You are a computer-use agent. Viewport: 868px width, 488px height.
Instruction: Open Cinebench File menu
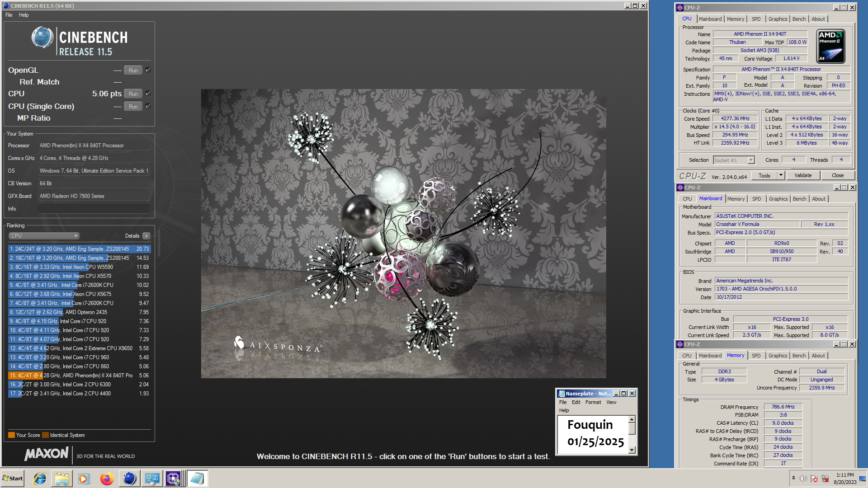(9, 15)
